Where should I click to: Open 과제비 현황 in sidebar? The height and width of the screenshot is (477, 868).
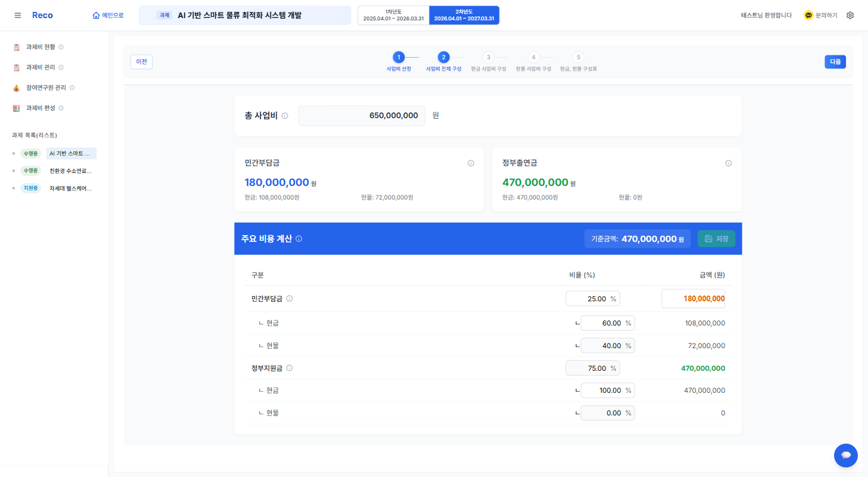coord(41,47)
